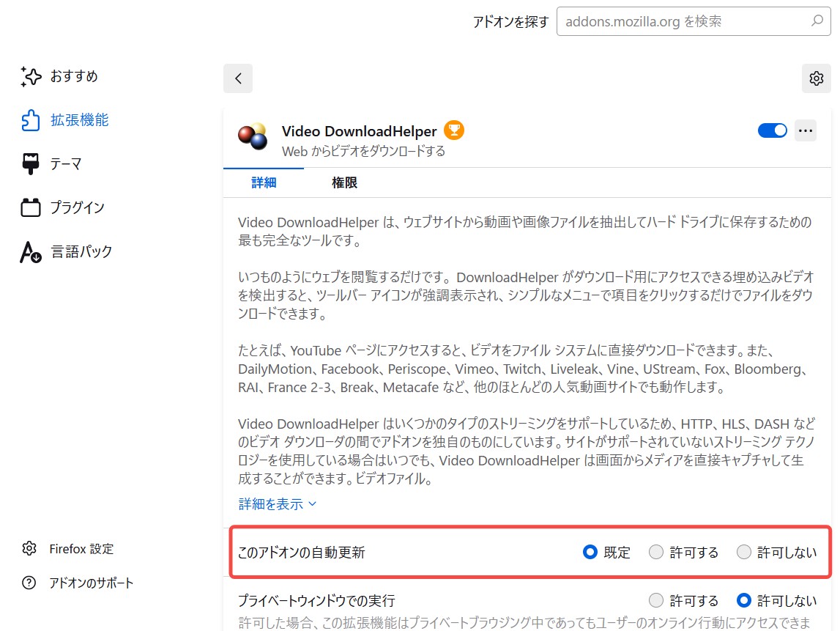Disable Video DownloadHelper with the toggle switch

click(x=772, y=130)
